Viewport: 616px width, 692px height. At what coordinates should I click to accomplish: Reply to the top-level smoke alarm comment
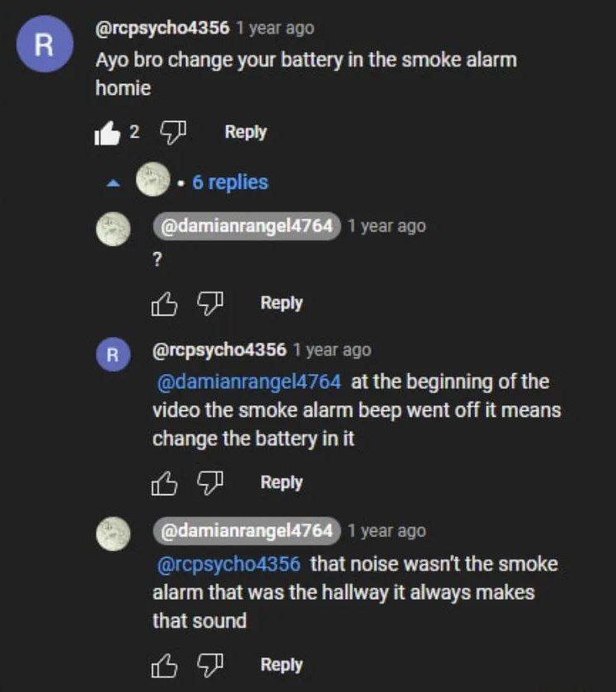pyautogui.click(x=245, y=132)
